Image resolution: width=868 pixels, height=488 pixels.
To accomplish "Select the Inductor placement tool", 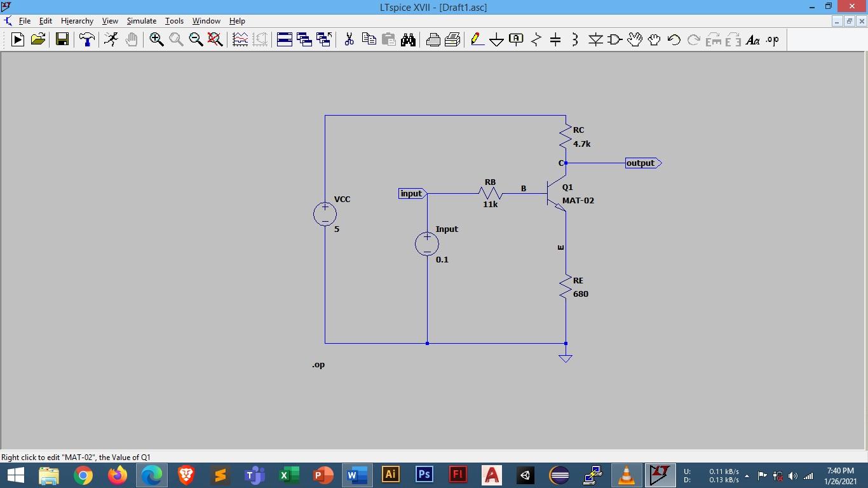I will pyautogui.click(x=575, y=39).
